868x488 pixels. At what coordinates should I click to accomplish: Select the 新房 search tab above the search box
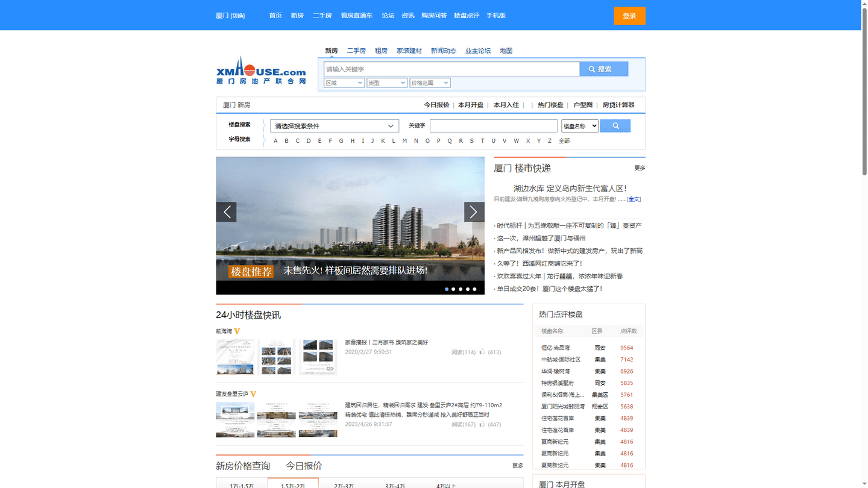click(x=332, y=51)
